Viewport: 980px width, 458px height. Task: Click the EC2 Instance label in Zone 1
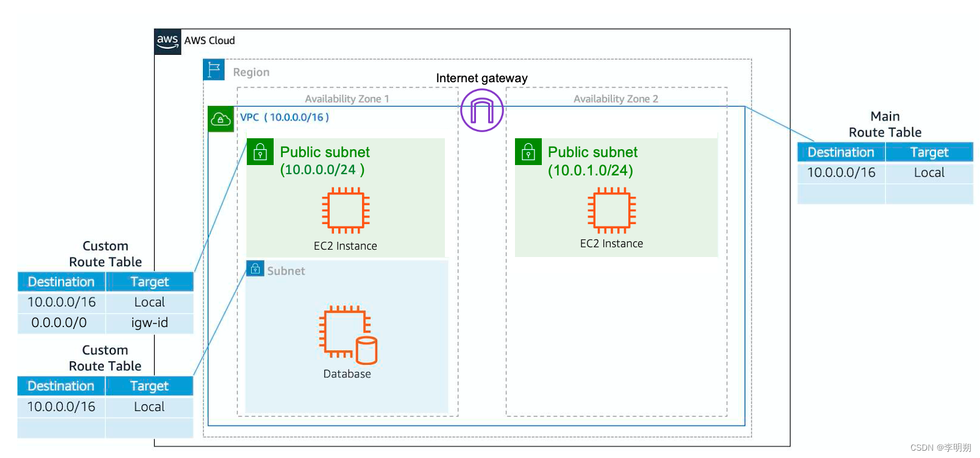[x=346, y=246]
